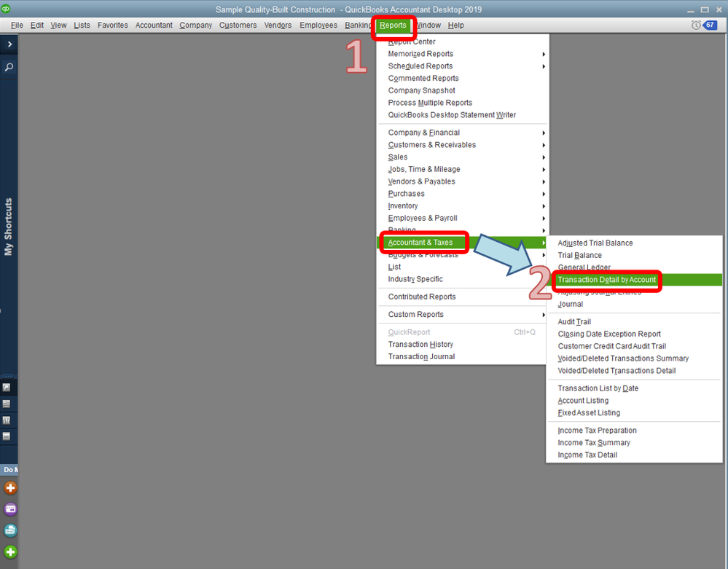728x569 pixels.
Task: Select Purchases reports entry
Action: coord(406,194)
